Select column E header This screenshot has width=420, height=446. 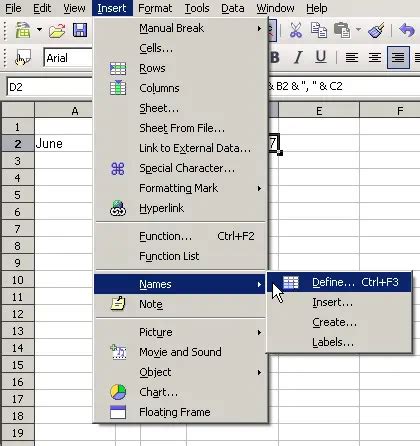coord(319,110)
